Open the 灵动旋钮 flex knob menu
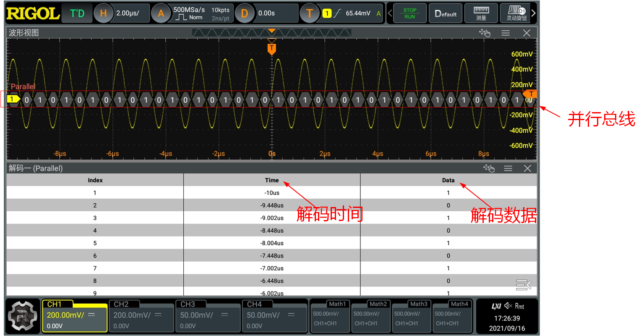644x336 pixels. (516, 13)
